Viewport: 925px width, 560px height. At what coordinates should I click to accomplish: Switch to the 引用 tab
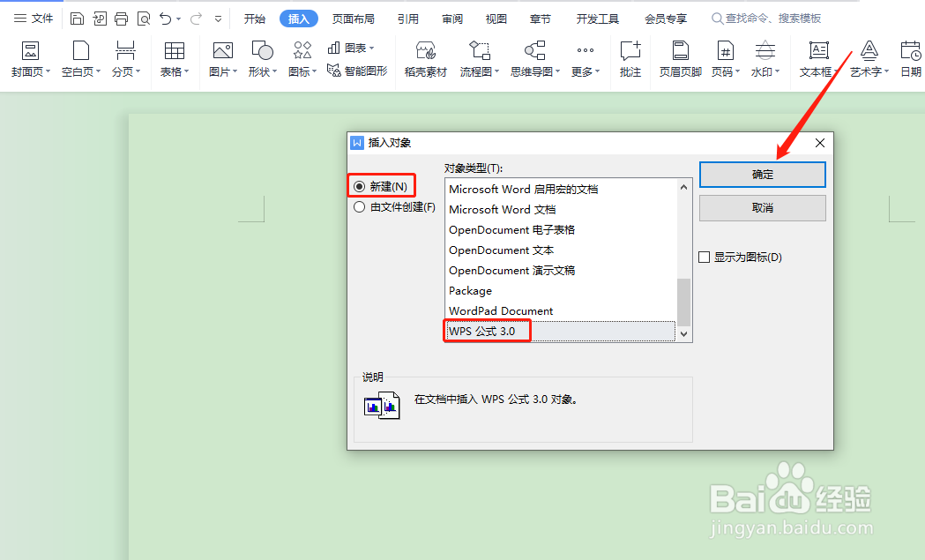tap(407, 19)
